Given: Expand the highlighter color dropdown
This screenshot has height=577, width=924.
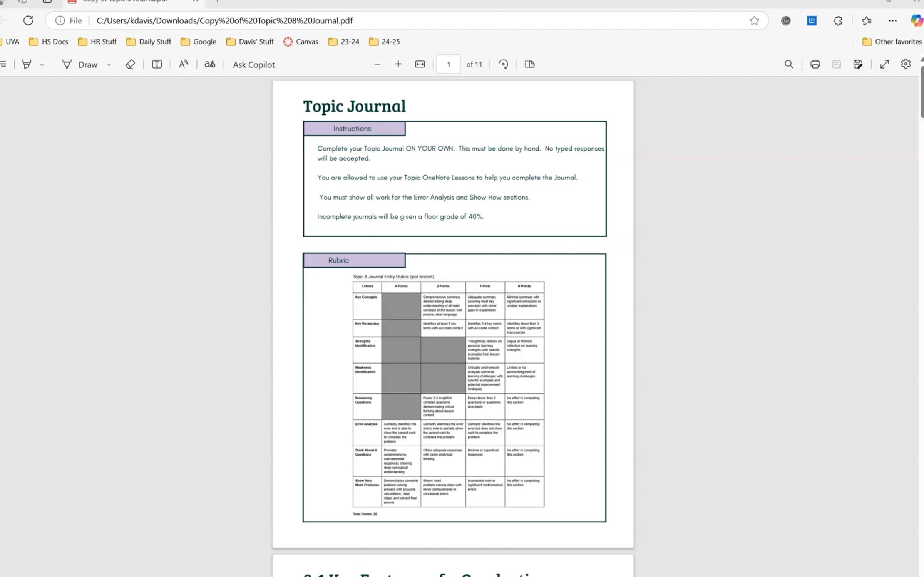Looking at the screenshot, I should (42, 64).
